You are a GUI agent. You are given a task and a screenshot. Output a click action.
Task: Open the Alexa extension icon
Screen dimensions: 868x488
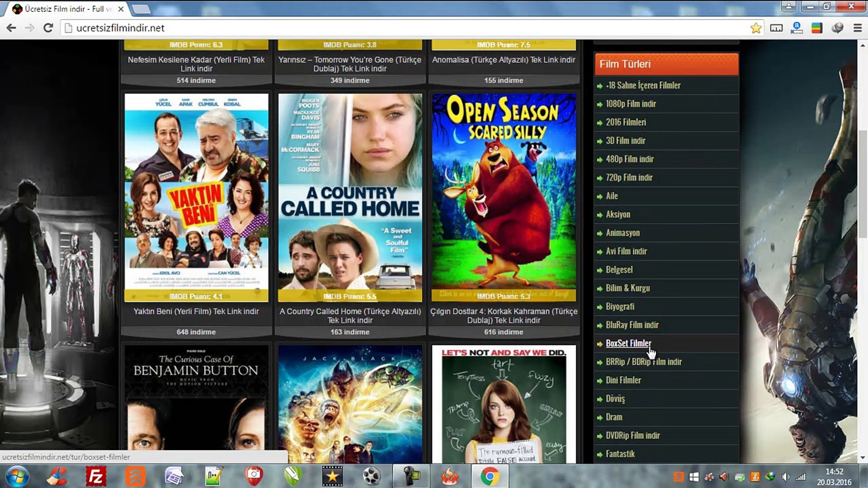(x=797, y=28)
